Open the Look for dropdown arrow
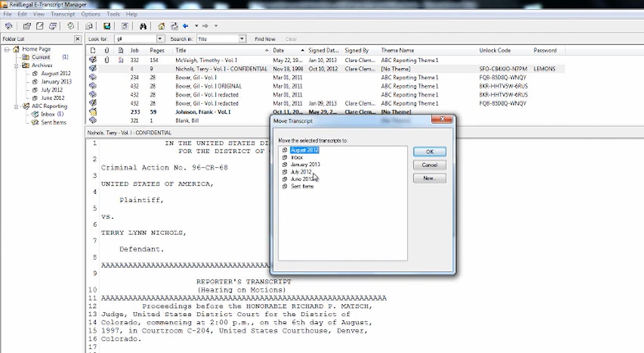The image size is (644, 353). point(160,39)
